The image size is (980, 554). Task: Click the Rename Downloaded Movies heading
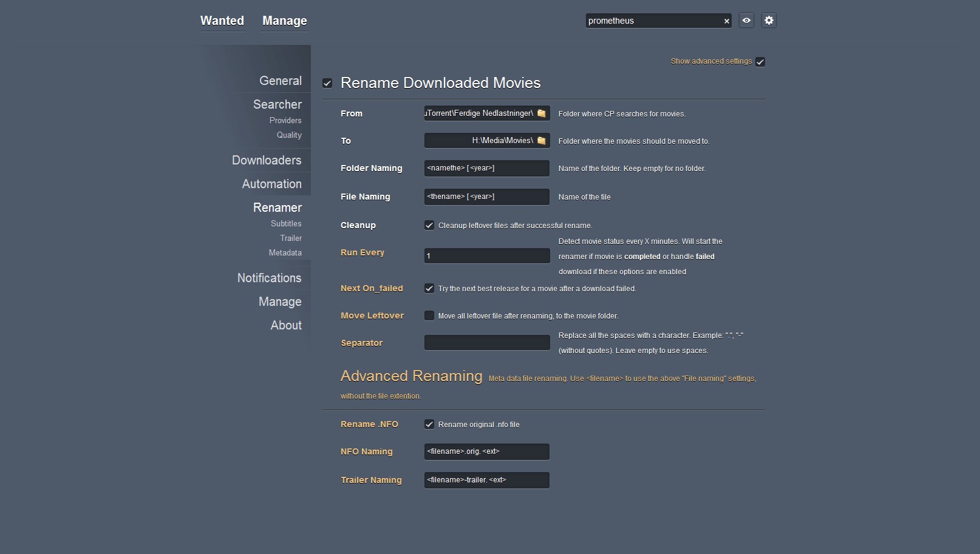tap(441, 83)
